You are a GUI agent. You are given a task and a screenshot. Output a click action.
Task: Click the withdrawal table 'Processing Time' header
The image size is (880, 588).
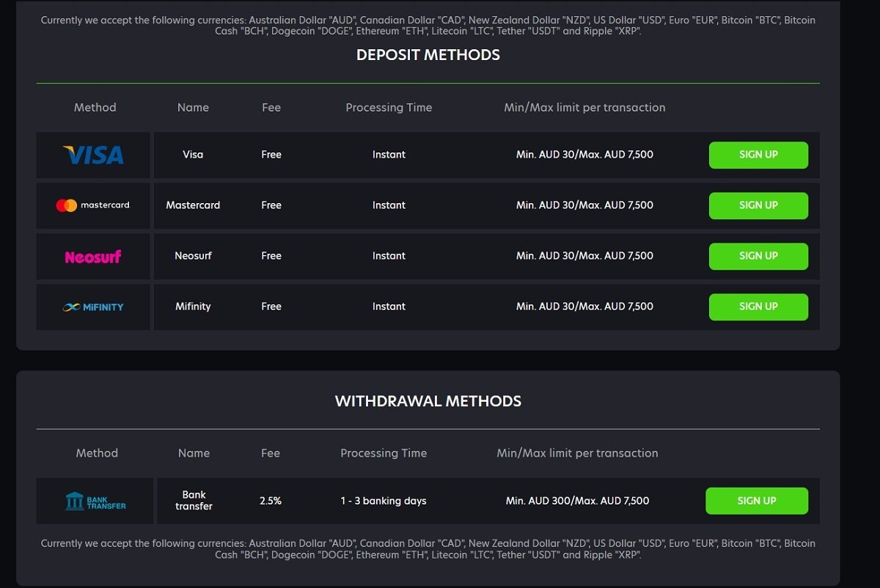click(x=384, y=453)
